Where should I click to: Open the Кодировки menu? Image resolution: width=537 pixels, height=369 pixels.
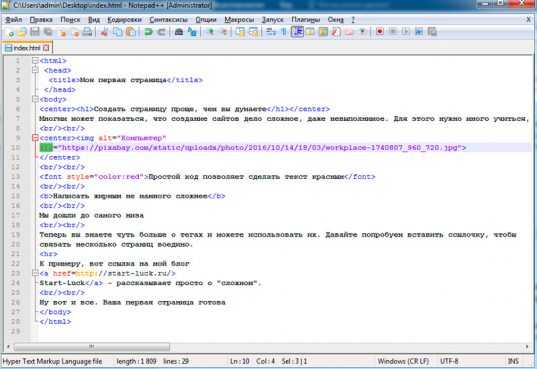coord(124,20)
